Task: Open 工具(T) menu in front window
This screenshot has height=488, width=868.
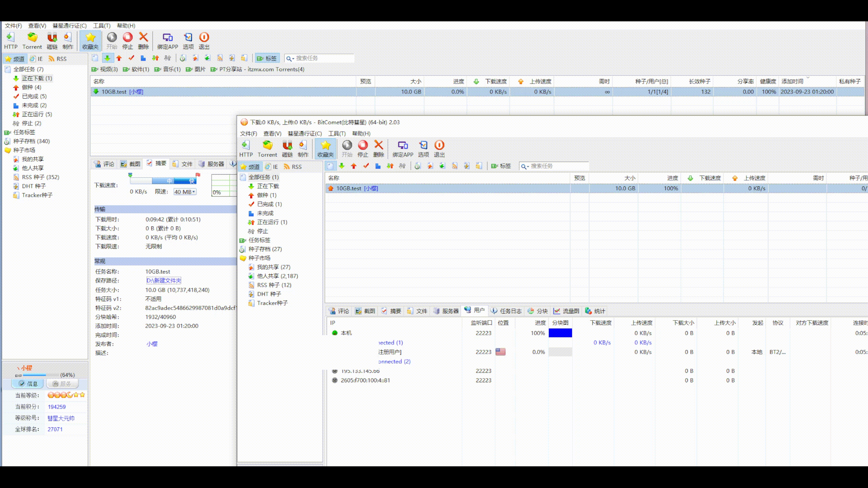Action: click(337, 134)
